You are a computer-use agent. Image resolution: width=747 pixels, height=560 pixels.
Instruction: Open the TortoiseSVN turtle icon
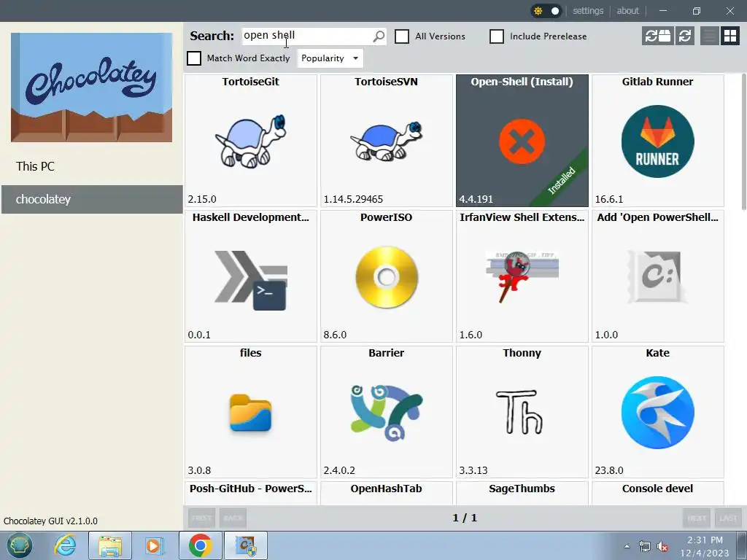tap(387, 141)
